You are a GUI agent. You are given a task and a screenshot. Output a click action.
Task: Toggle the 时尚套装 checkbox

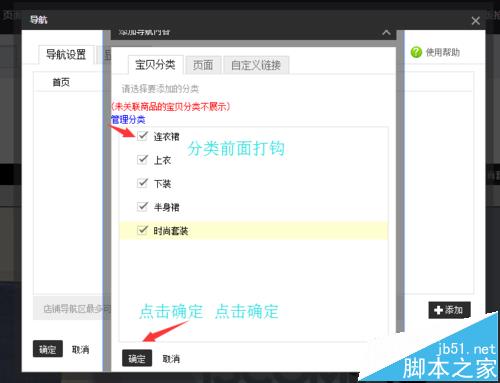point(142,230)
